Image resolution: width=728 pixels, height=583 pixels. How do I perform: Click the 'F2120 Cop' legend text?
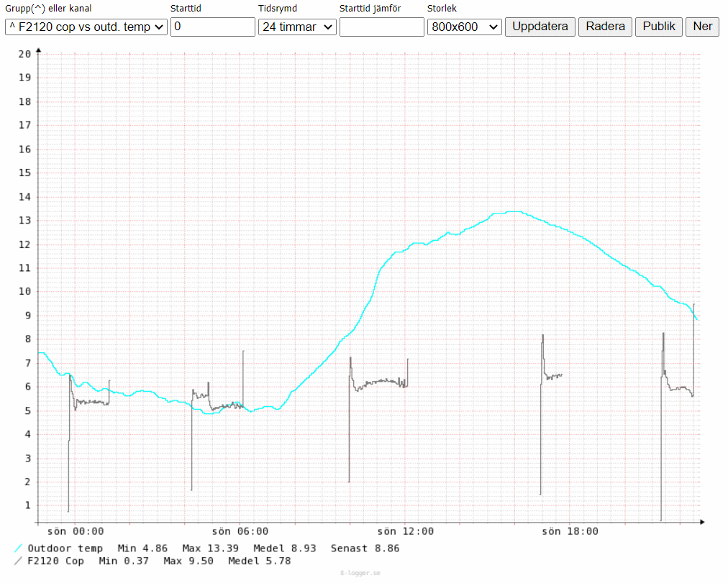(56, 561)
